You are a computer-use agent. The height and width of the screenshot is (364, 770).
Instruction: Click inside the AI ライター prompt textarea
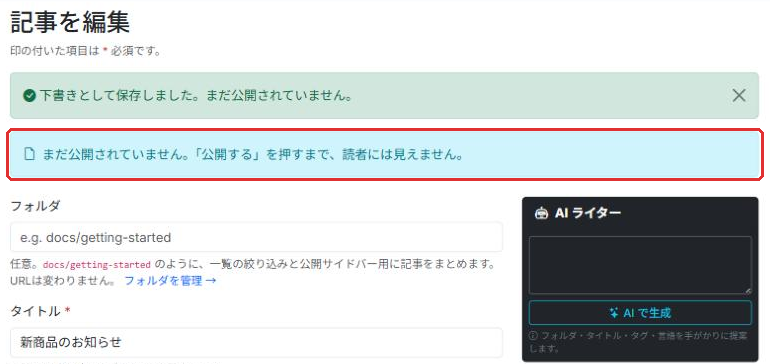point(640,265)
